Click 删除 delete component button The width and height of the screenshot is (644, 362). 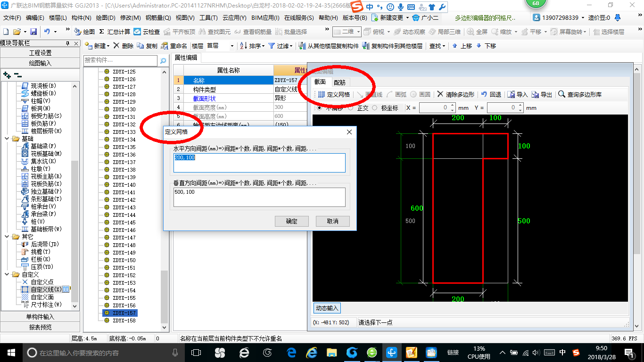[124, 46]
